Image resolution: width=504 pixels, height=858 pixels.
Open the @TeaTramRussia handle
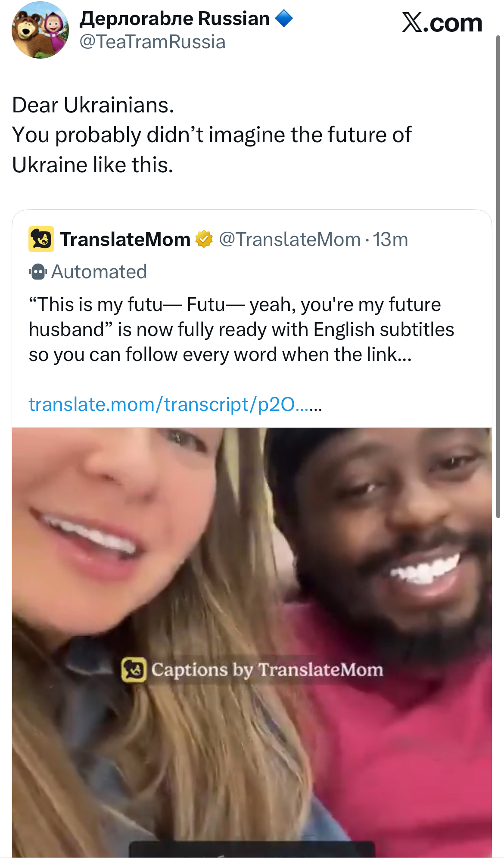pyautogui.click(x=152, y=42)
